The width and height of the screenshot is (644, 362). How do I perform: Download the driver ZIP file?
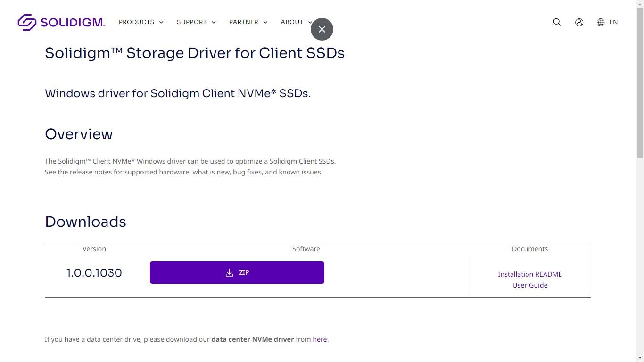[x=237, y=272]
